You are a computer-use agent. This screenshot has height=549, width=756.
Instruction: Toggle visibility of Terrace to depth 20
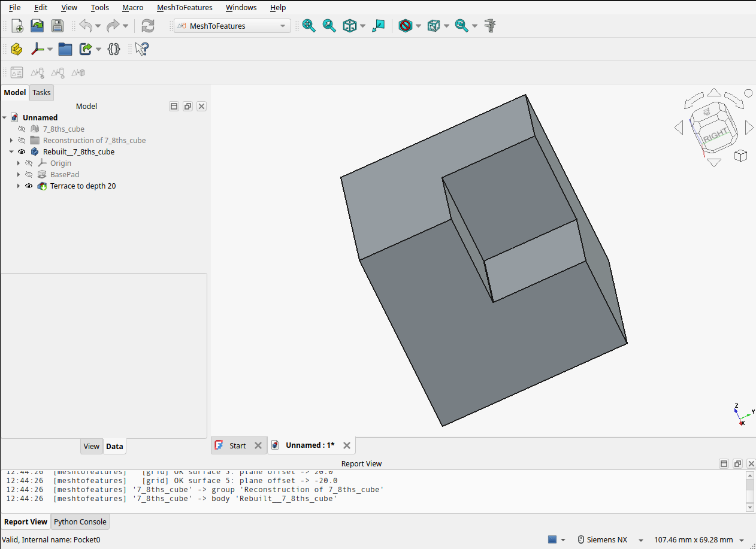point(29,186)
